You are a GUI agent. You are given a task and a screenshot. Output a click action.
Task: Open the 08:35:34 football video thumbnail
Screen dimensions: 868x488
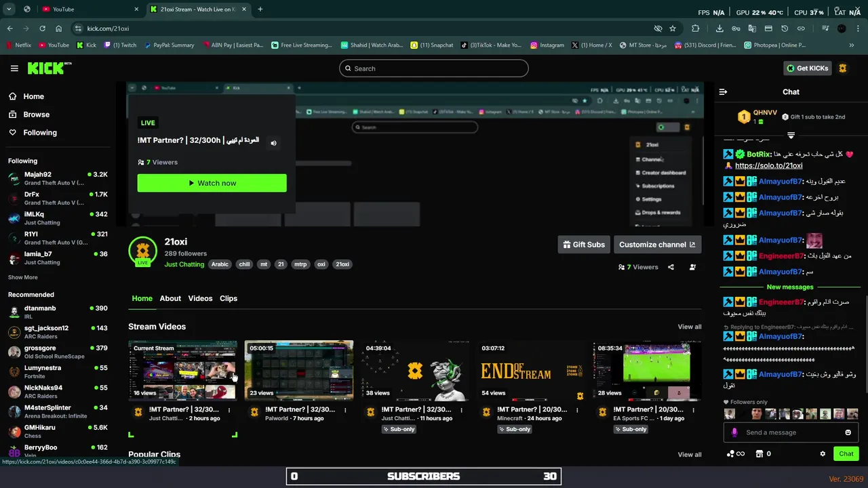(648, 370)
